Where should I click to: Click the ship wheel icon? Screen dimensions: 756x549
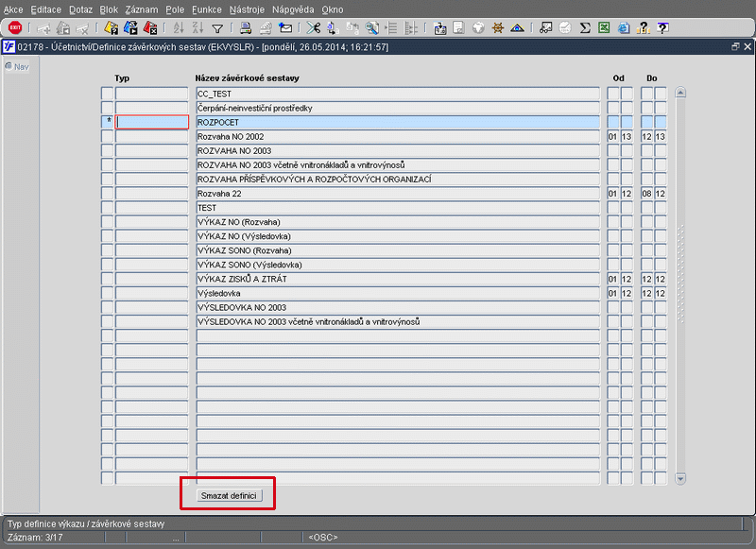[x=498, y=28]
